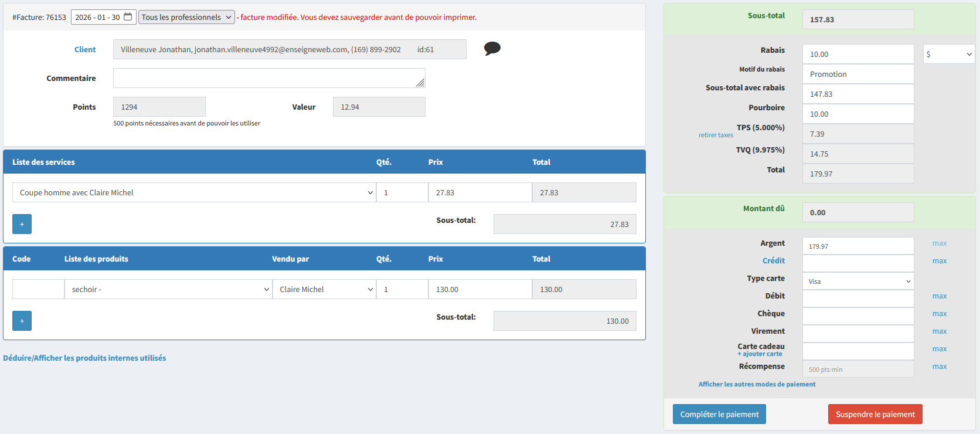Click the Pourboire amount field
Screen dimensions: 980x434
(858, 114)
